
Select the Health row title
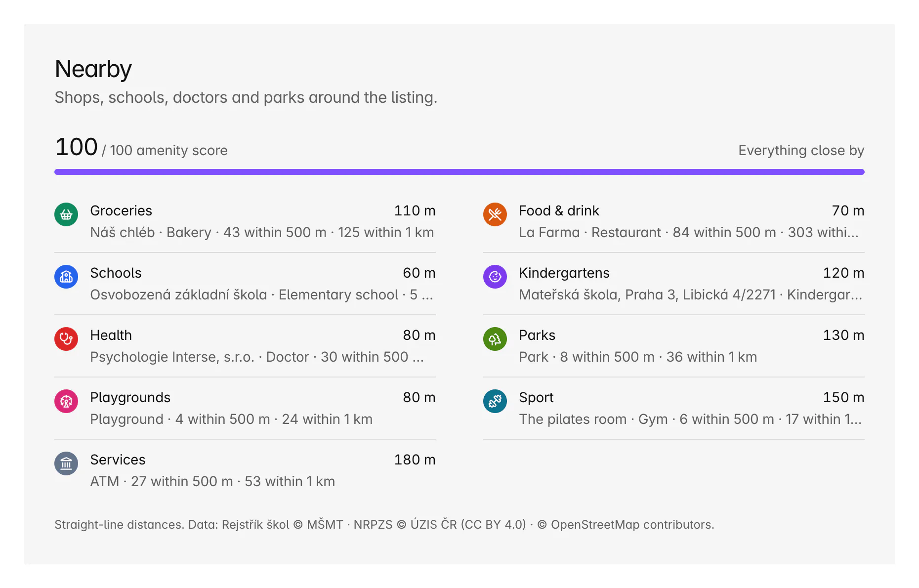[x=111, y=336]
